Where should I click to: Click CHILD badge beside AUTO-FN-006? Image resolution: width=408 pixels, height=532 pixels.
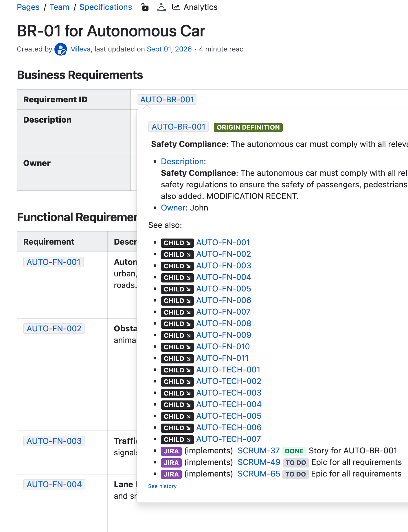click(177, 301)
